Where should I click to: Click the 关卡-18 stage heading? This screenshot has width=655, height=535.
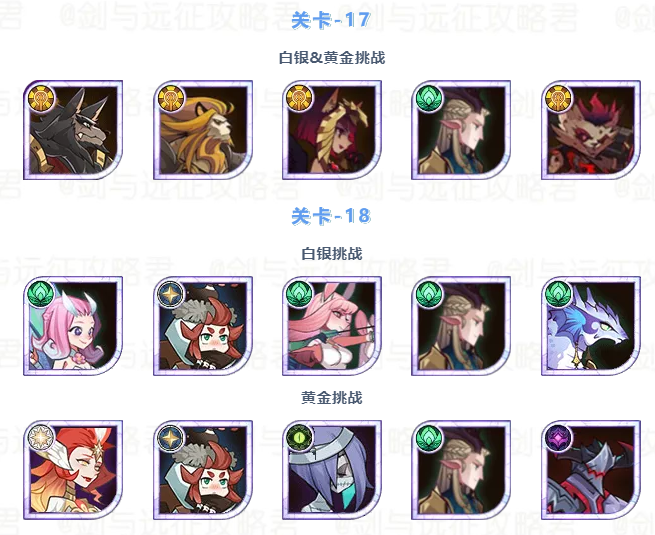coord(331,216)
